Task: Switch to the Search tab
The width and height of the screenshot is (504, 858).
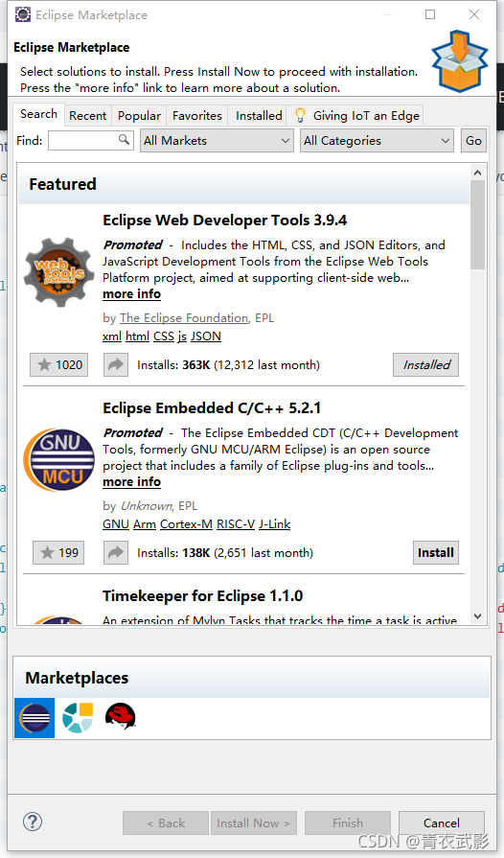Action: point(39,114)
